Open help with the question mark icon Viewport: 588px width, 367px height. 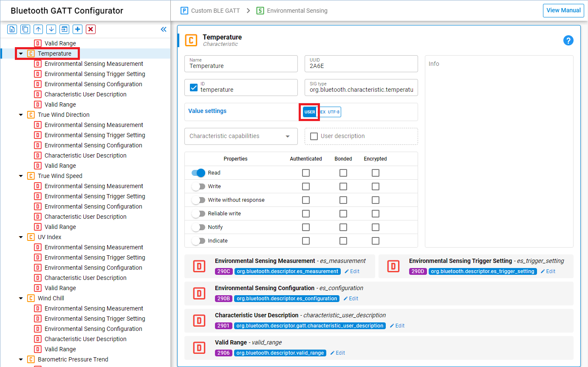[x=568, y=41]
